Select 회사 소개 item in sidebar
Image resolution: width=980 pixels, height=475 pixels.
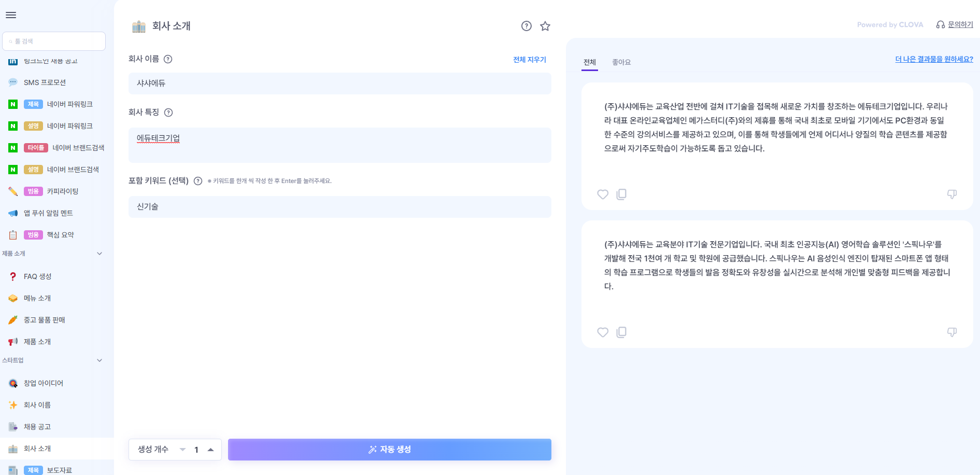coord(56,449)
